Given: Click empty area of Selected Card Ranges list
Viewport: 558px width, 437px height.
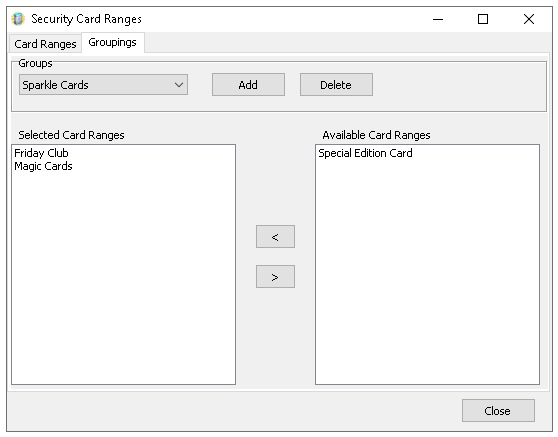Looking at the screenshot, I should [x=123, y=278].
